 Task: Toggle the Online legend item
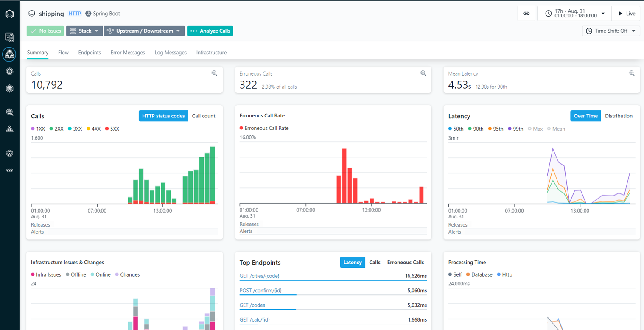tap(101, 274)
